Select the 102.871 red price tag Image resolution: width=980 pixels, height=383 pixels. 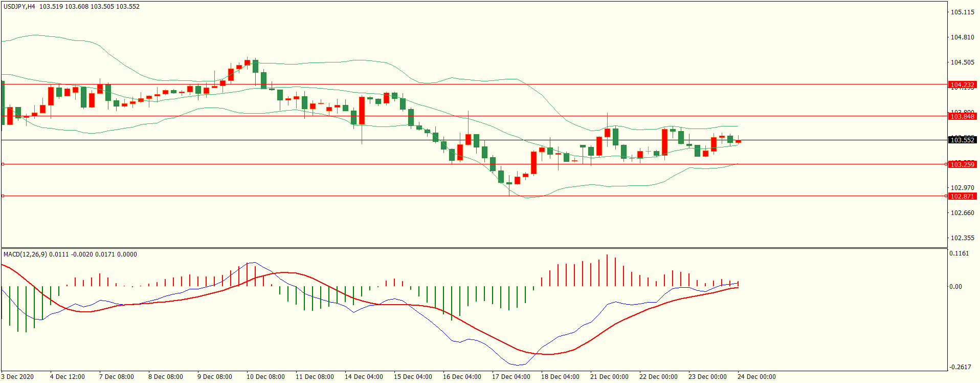962,197
